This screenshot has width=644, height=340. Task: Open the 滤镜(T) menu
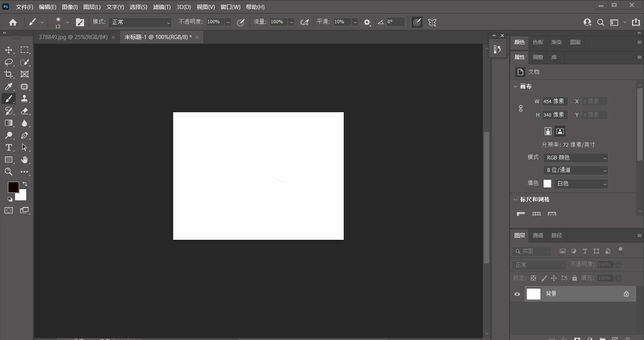click(162, 7)
